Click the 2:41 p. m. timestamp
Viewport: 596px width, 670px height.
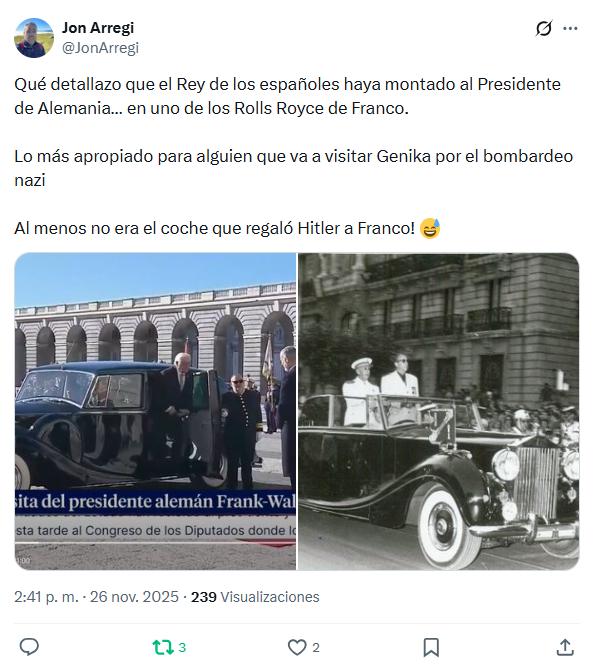[46, 597]
